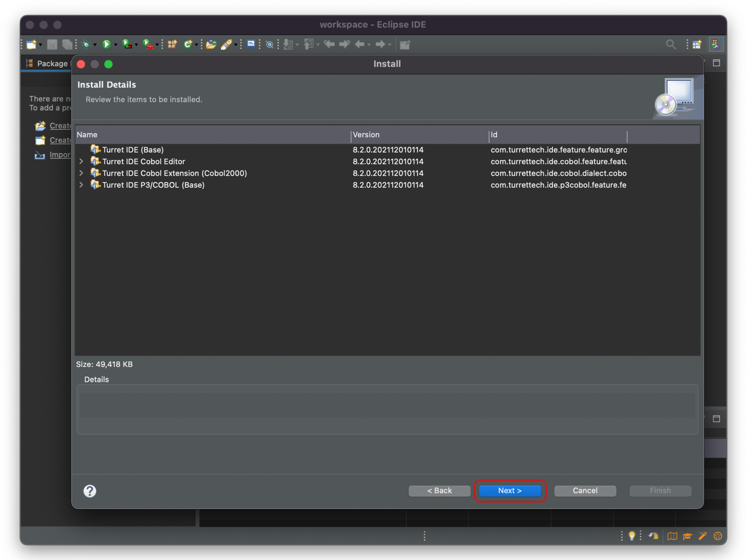Sort list by the Id column header
Viewport: 747px width, 560px height.
point(558,135)
